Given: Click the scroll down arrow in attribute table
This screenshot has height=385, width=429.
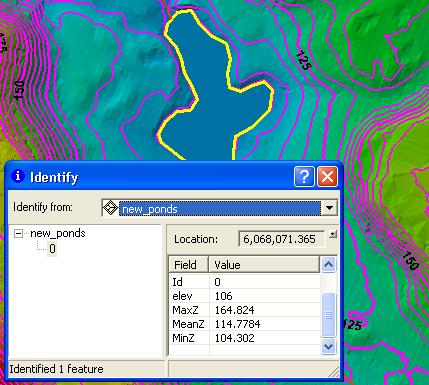Looking at the screenshot, I should [x=328, y=347].
